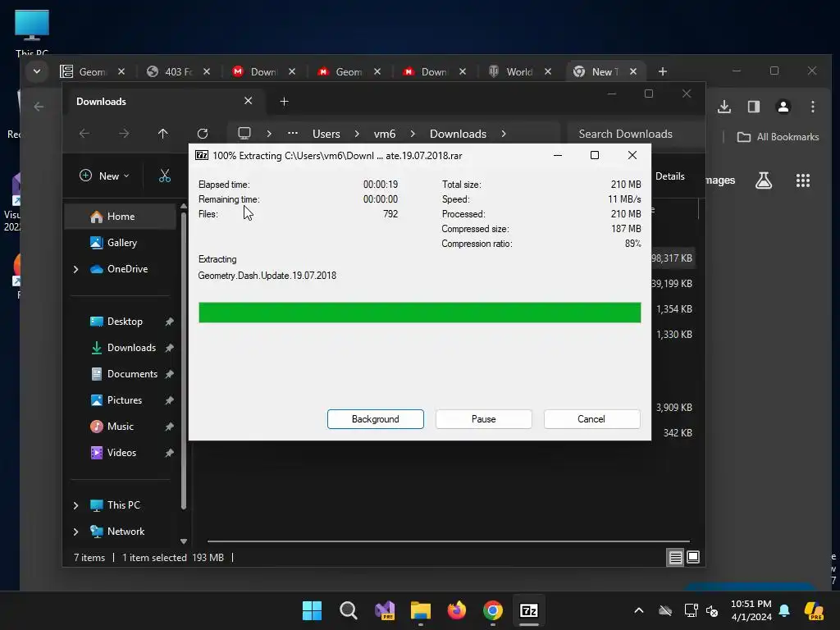Click pin icon next to Music
This screenshot has width=840, height=630.
pos(169,427)
